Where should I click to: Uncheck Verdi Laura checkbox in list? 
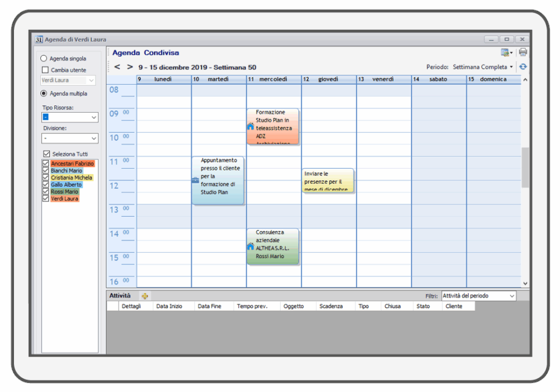click(x=46, y=198)
